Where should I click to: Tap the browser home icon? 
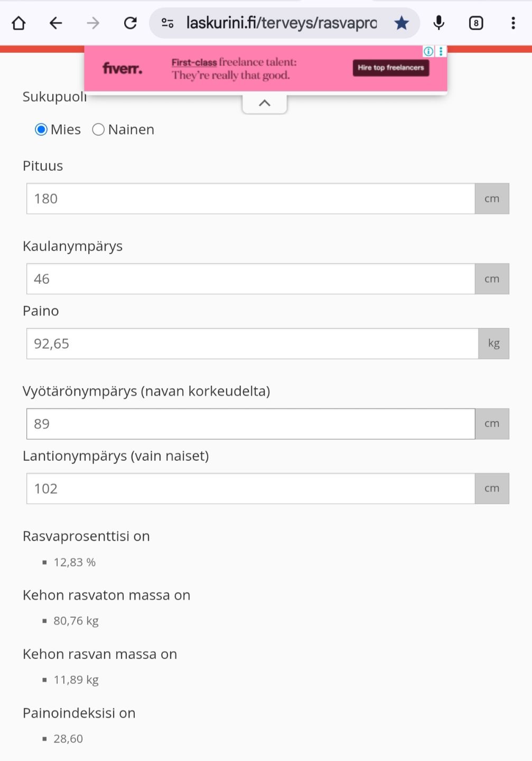pyautogui.click(x=19, y=23)
